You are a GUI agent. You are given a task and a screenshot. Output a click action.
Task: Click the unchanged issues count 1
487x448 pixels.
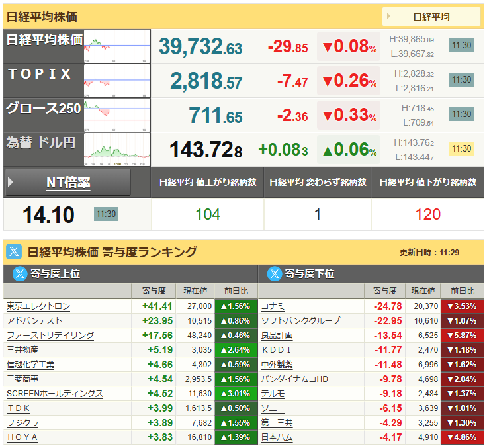318,214
